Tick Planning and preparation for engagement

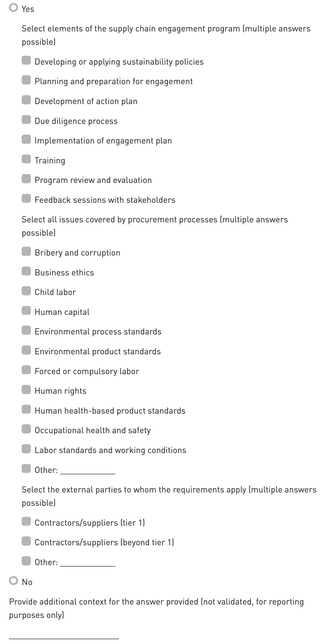tap(26, 80)
